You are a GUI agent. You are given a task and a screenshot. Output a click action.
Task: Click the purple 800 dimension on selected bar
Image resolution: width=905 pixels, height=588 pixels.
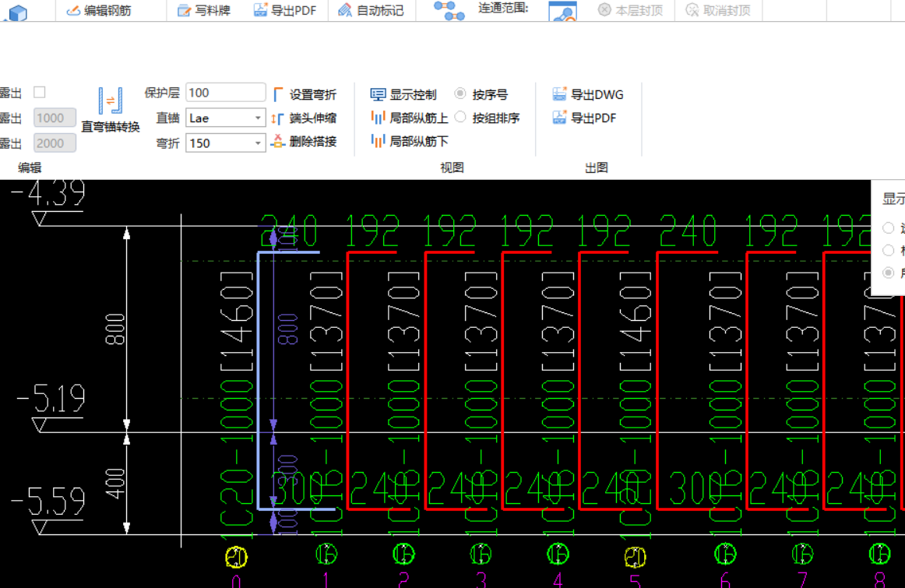tap(287, 329)
